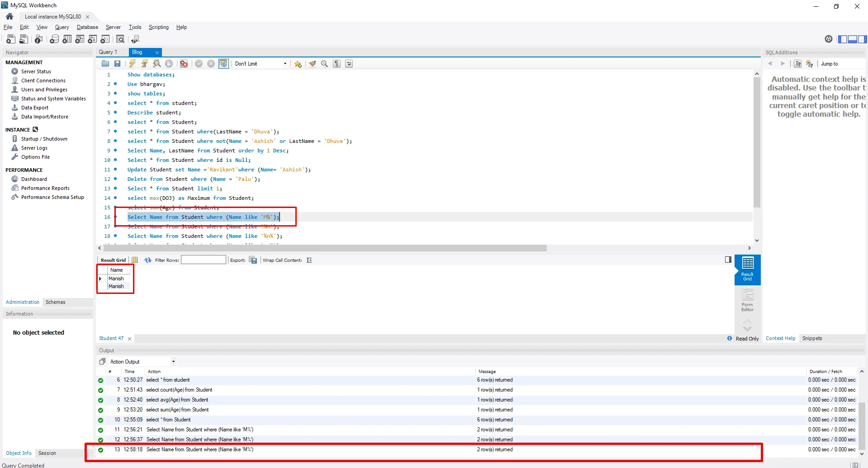
Task: Toggle invisible characters display (pilcrow icon)
Action: point(337,64)
